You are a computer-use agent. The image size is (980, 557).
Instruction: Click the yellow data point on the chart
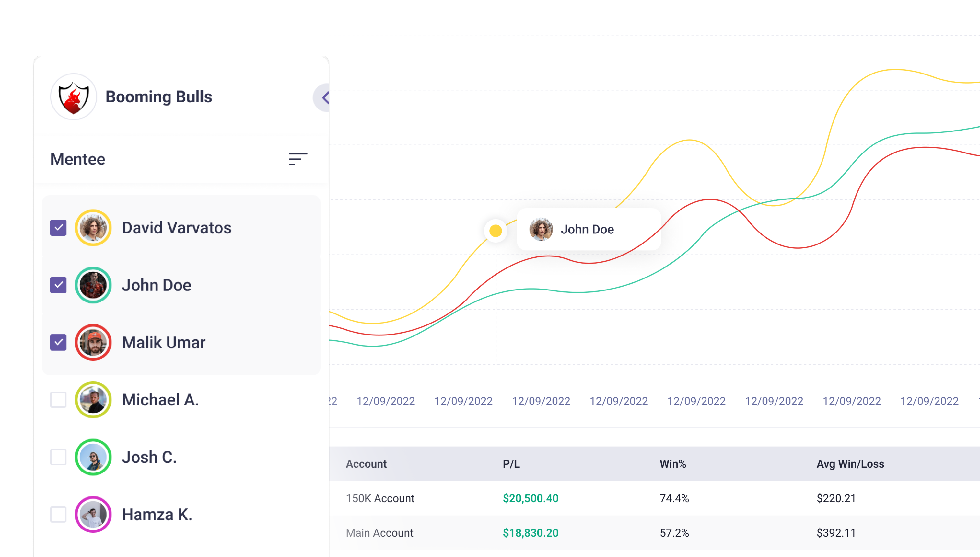pos(496,230)
